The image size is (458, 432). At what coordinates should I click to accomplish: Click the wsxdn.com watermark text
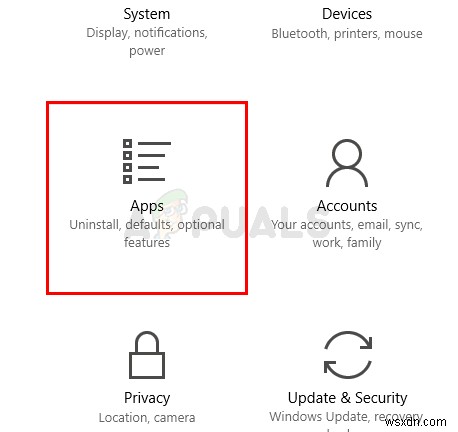click(415, 422)
